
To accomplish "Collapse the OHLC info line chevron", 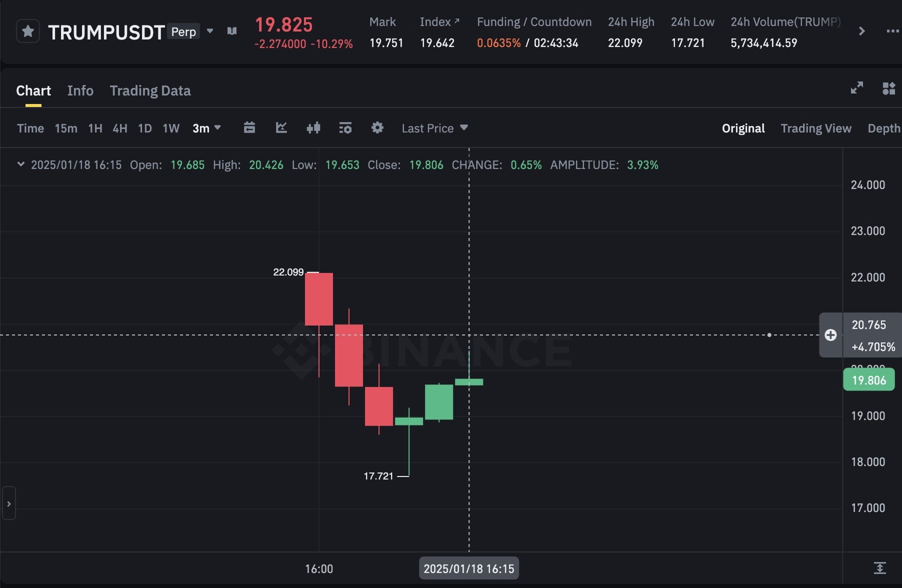I will click(21, 164).
